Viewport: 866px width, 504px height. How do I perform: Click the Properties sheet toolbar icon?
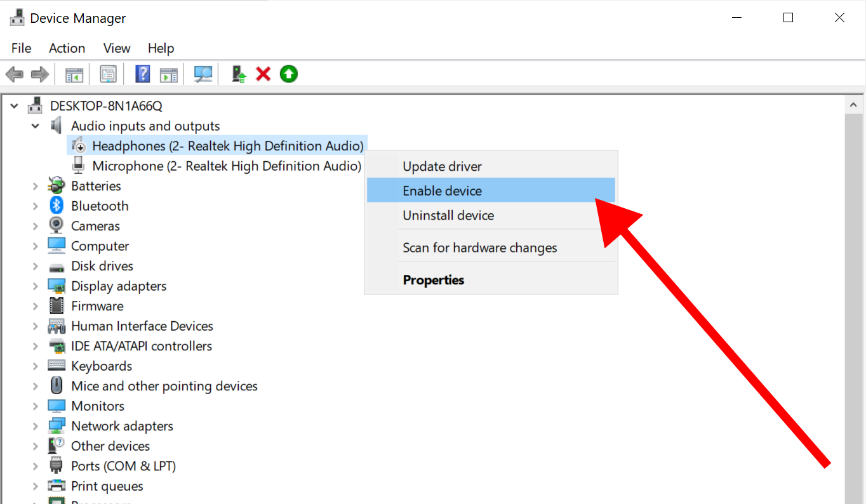(x=109, y=74)
